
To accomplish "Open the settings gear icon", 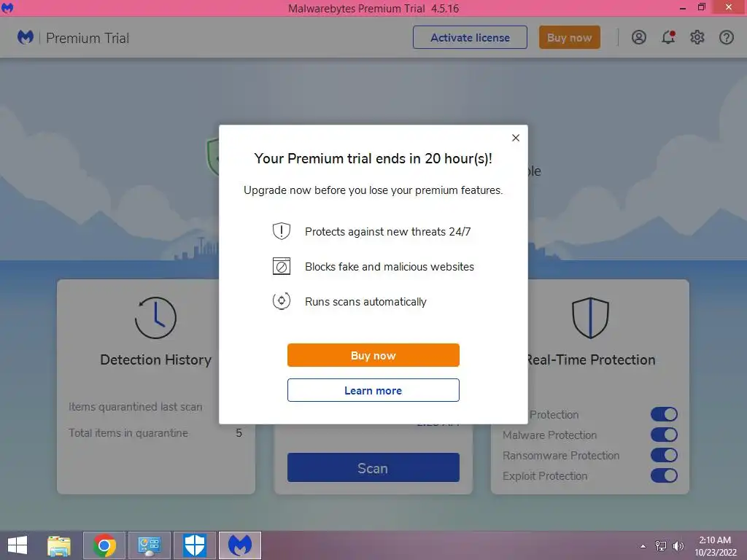I will point(697,37).
